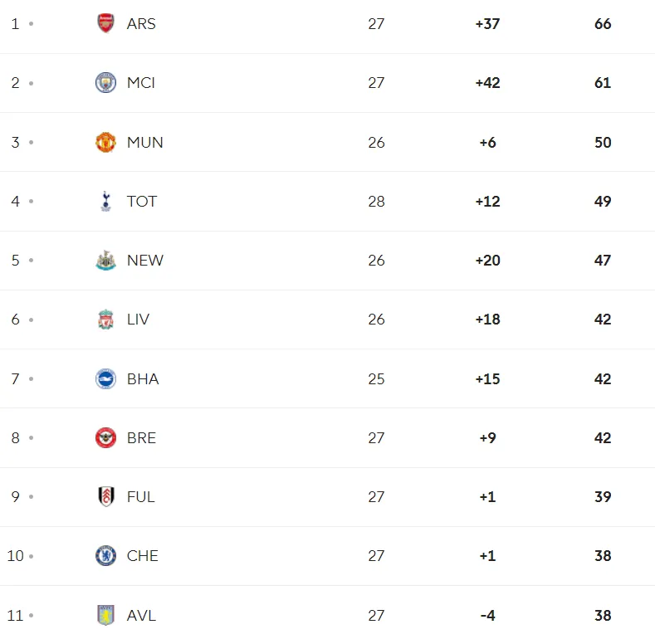Open the MCI team link
The height and width of the screenshot is (644, 655).
click(x=141, y=83)
